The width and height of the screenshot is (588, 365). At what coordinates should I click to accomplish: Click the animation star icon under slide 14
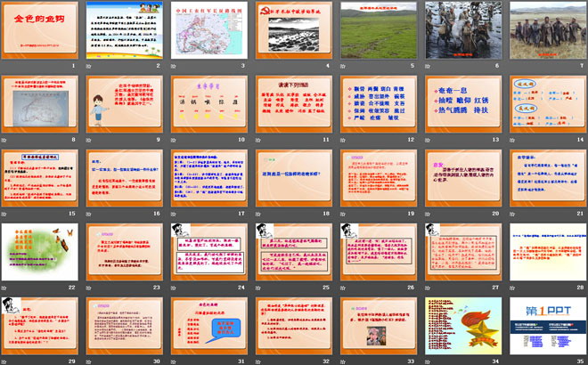tap(512, 140)
